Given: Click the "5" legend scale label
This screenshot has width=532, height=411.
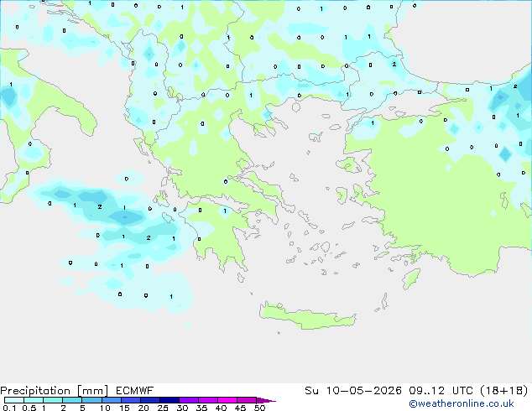Looking at the screenshot, I should pyautogui.click(x=82, y=408).
